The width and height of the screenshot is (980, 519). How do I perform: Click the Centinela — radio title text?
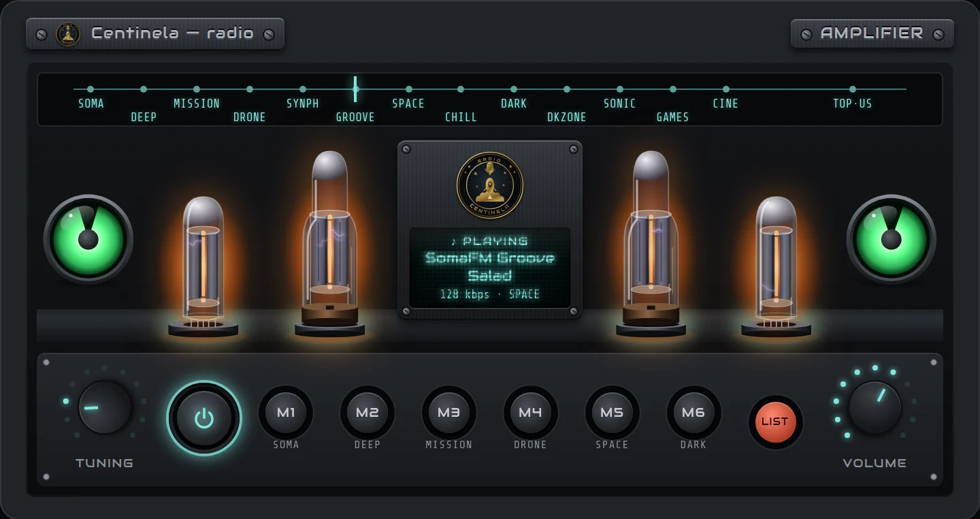click(x=172, y=33)
